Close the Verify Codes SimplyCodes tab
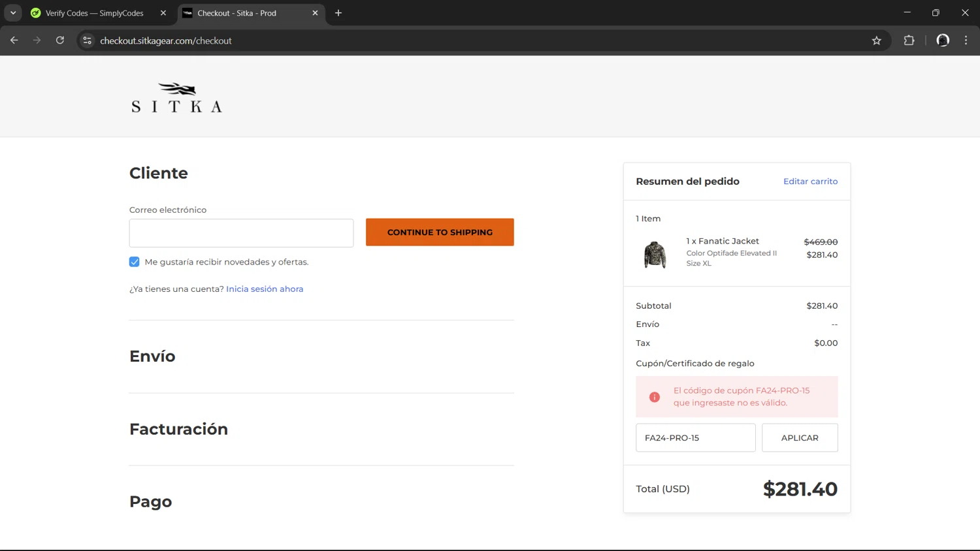 pos(163,13)
